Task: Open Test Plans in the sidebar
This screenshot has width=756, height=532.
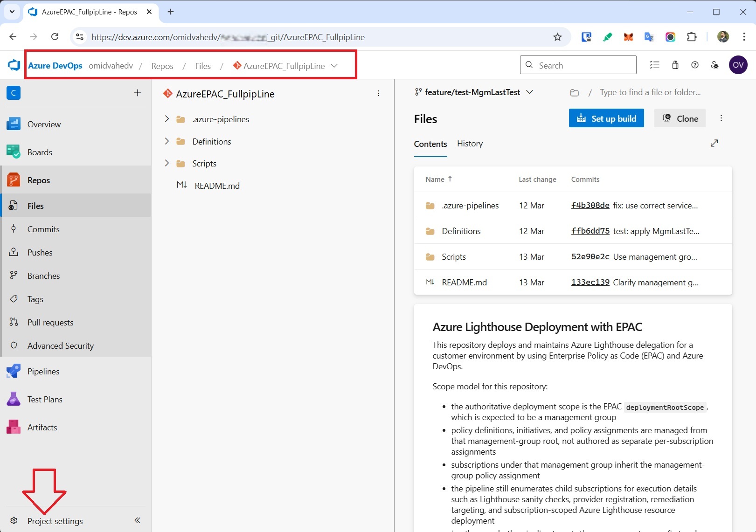Action: click(x=44, y=399)
